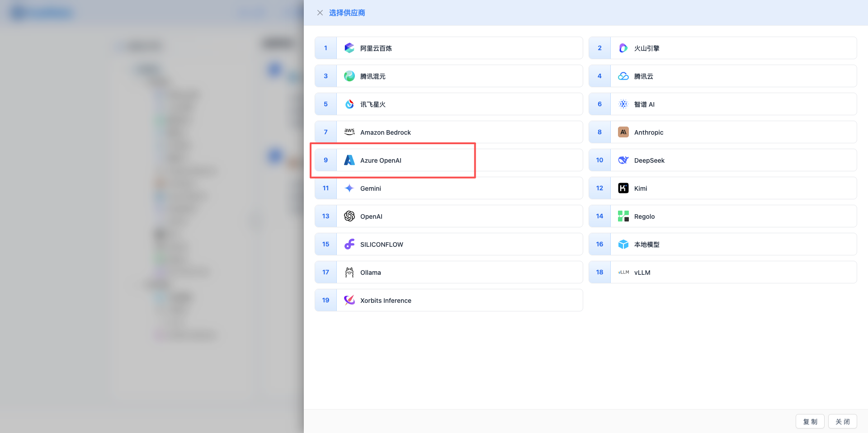Select the Xorbits Inference icon

349,300
